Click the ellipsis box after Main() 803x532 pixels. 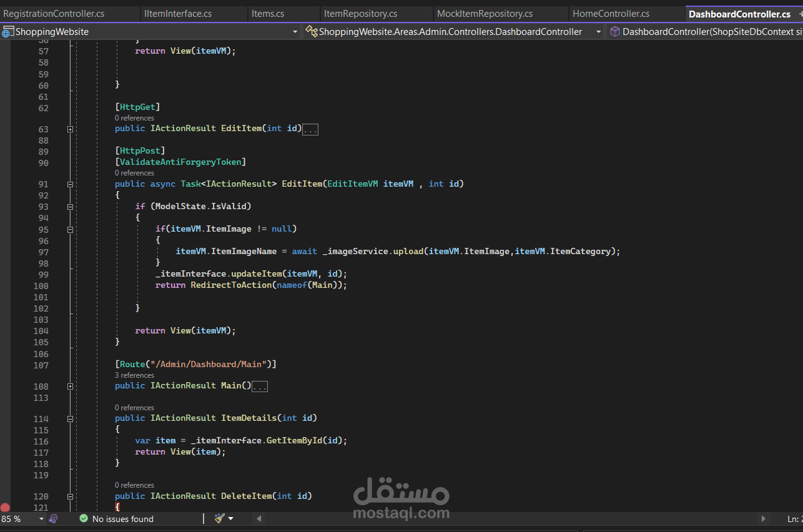click(260, 387)
